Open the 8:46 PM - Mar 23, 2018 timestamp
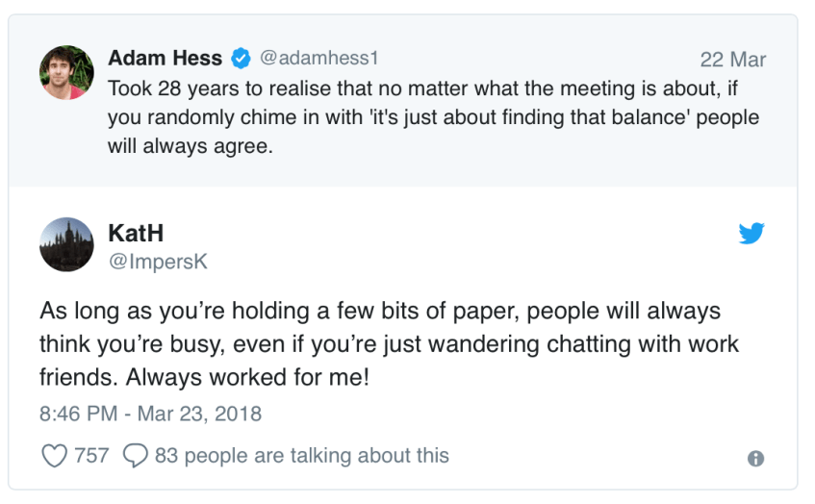 click(150, 415)
